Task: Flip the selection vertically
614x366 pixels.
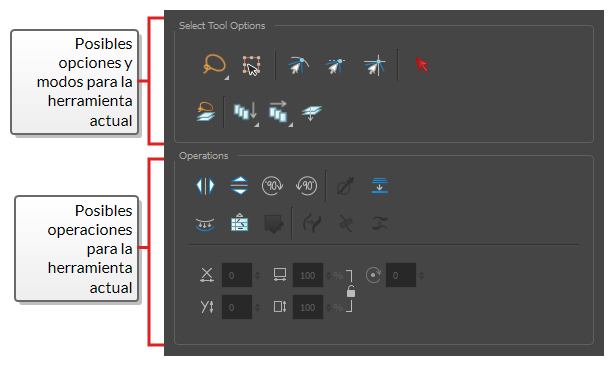Action: pos(239,186)
